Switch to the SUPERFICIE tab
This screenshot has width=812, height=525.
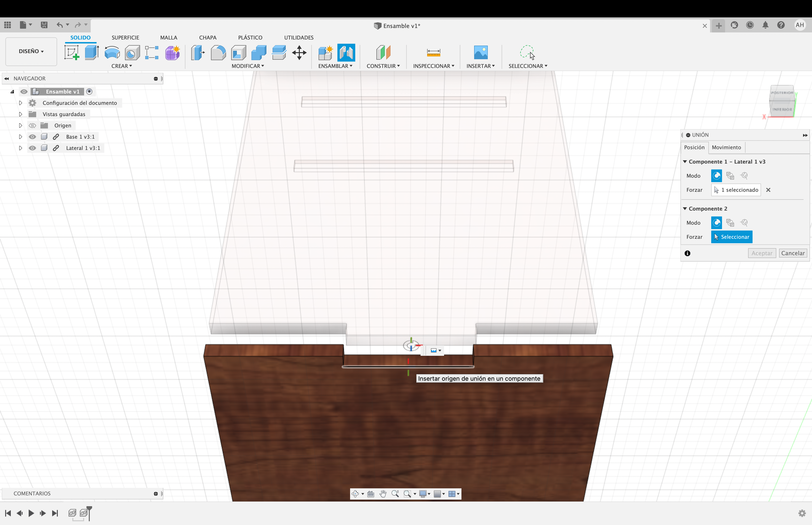point(125,38)
